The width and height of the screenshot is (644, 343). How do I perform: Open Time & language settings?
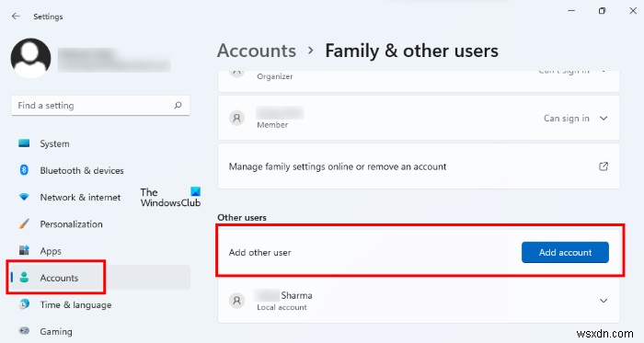(75, 305)
